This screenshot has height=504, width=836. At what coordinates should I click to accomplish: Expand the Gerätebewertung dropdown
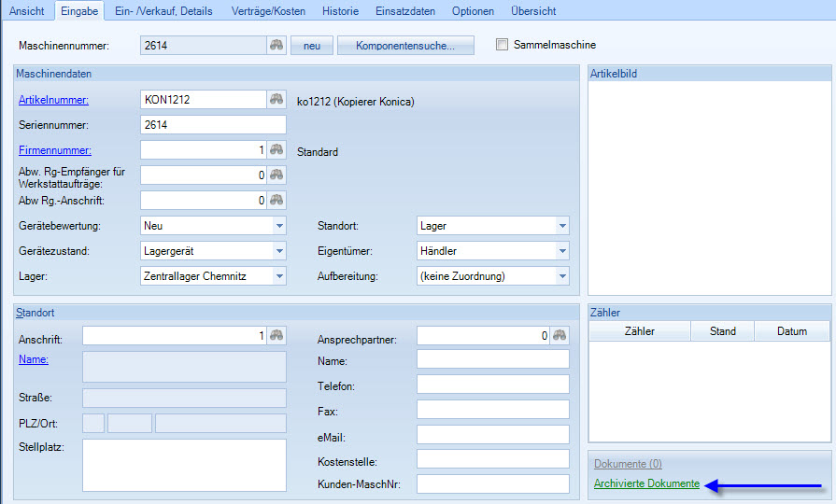pyautogui.click(x=279, y=226)
